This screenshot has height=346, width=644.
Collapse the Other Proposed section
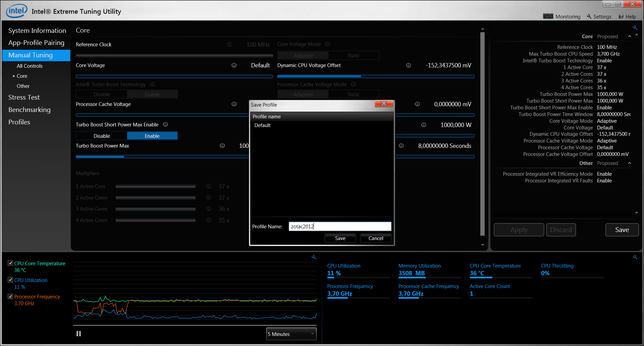[x=630, y=163]
